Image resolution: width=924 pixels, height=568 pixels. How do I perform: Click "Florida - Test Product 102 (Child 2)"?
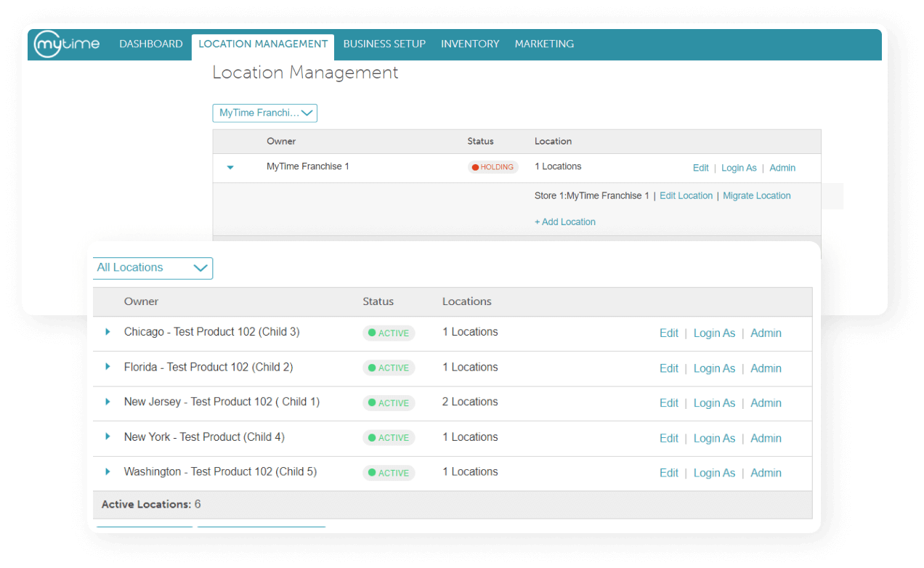point(208,368)
